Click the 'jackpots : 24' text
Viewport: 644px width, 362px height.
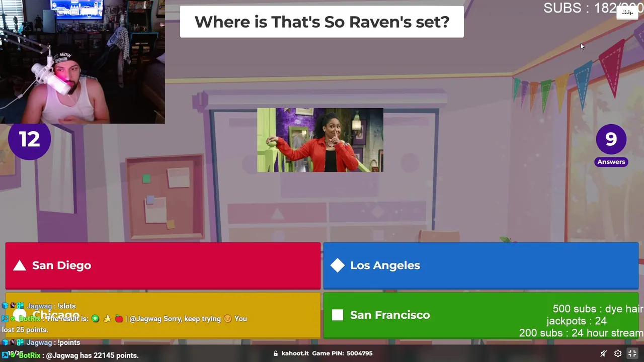pyautogui.click(x=577, y=321)
